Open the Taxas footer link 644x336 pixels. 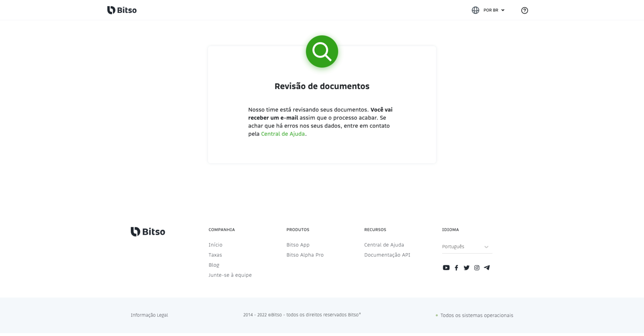tap(215, 255)
